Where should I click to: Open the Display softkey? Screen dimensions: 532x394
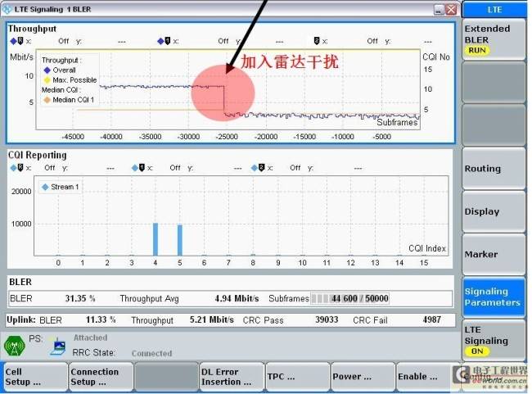tap(494, 211)
